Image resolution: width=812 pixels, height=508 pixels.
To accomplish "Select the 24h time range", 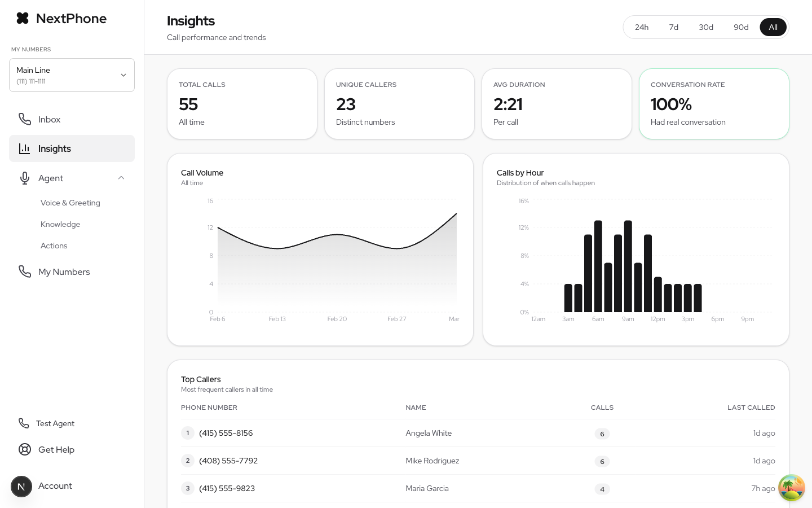I will point(642,27).
